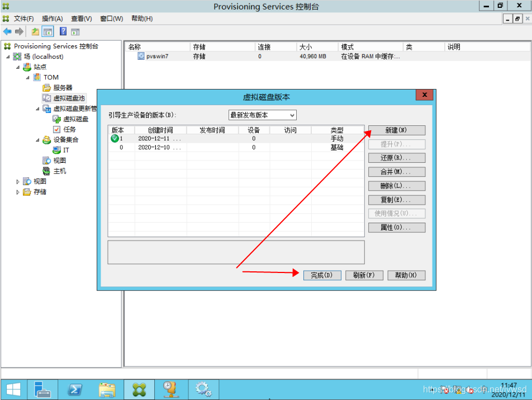Open the 操作(A) menu
The image size is (532, 400).
[x=52, y=18]
